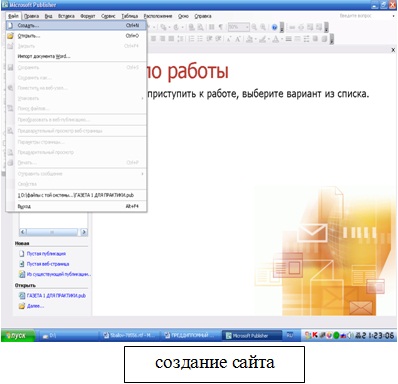Click the 3-D style icon

324,39
